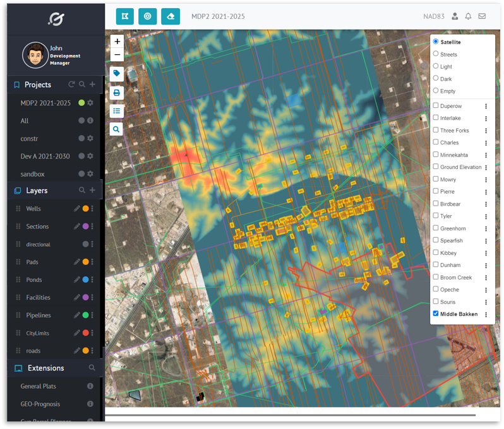504x429 pixels.
Task: Select the Dark basemap option
Action: 436,78
